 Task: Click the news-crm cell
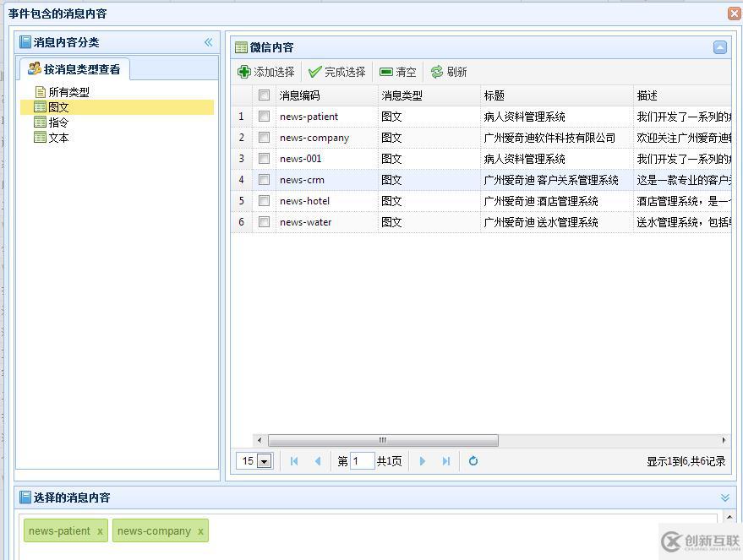pos(327,180)
